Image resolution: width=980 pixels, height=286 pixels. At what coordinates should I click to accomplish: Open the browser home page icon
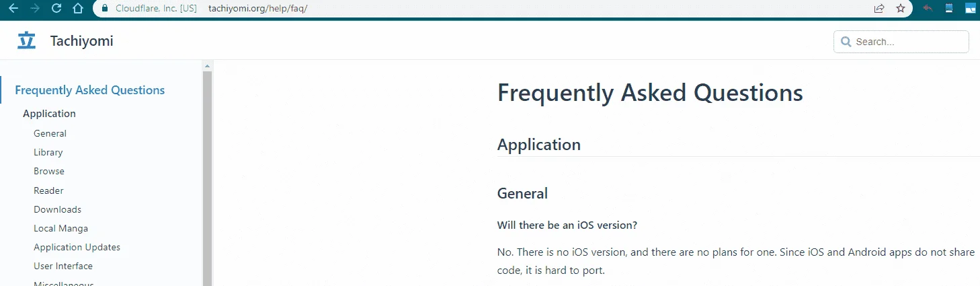pyautogui.click(x=78, y=9)
